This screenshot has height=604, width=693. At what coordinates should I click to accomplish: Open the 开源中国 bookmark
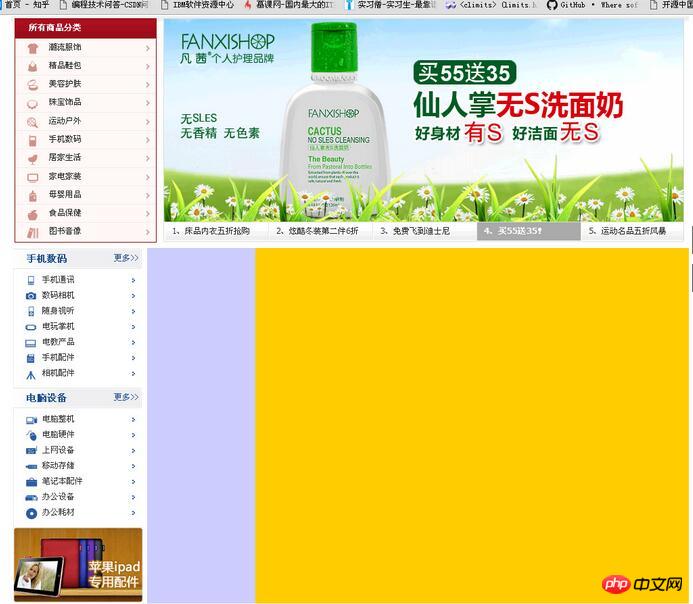(x=671, y=5)
